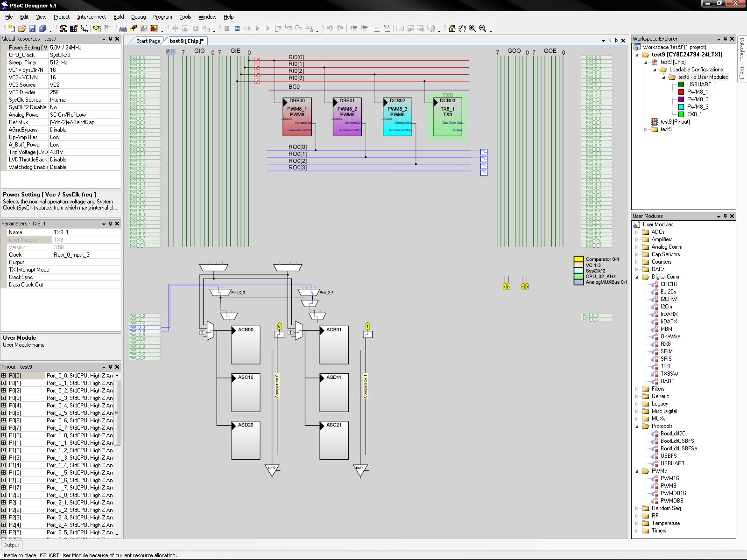Click the ASD20 analog block
747x560 pixels.
[246, 441]
